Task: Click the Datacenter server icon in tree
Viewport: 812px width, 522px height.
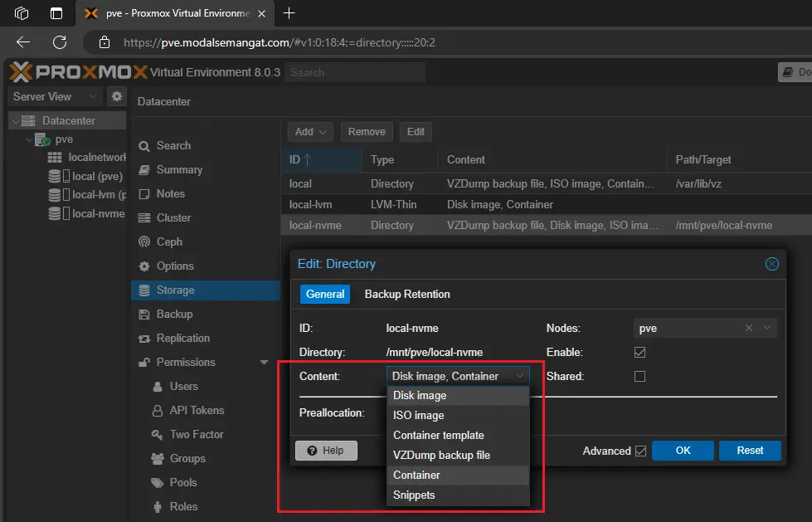Action: (x=28, y=121)
